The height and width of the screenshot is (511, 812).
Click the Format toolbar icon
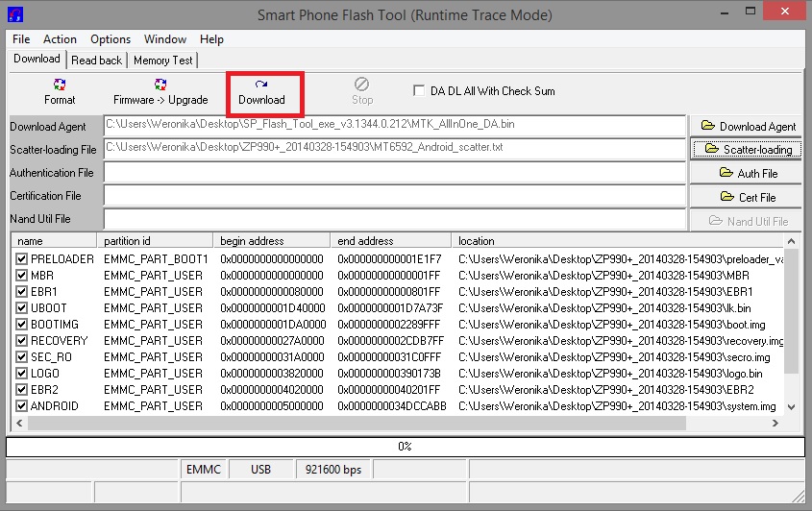[x=60, y=91]
